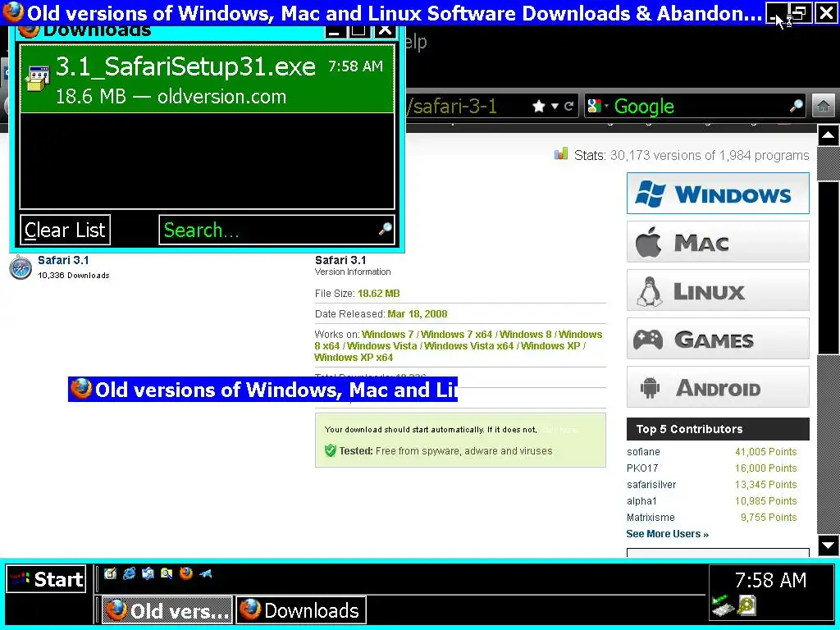Bookmark this page with the star icon
This screenshot has width=840, height=630.
coord(539,106)
